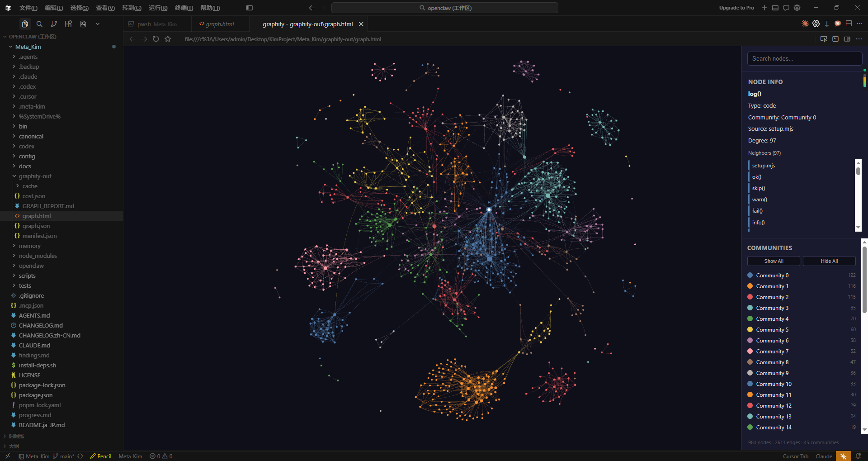Switch to the pwsh Meta_Kim tab
868x461 pixels.
coord(157,24)
